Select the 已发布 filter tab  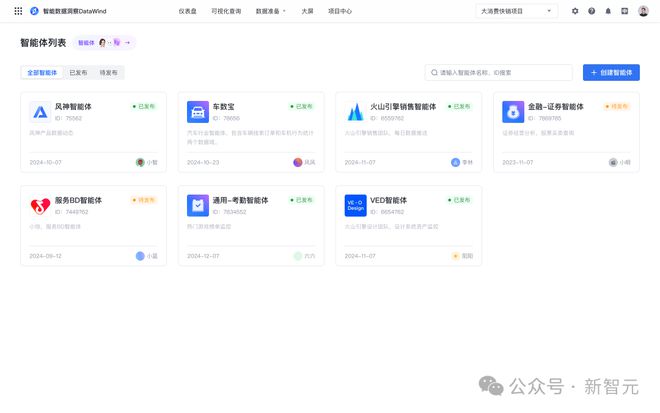click(78, 73)
